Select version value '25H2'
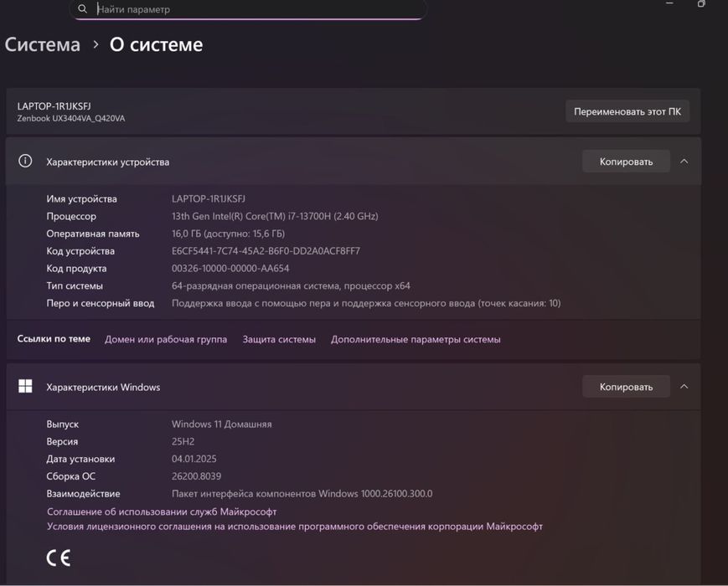The width and height of the screenshot is (728, 586). pyautogui.click(x=183, y=441)
